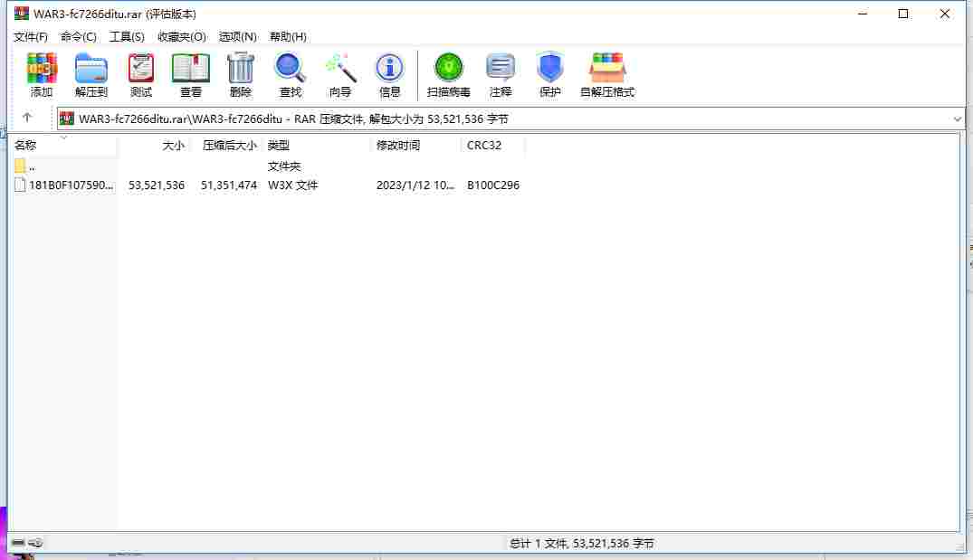Sort by Type (类型) column header

(317, 145)
